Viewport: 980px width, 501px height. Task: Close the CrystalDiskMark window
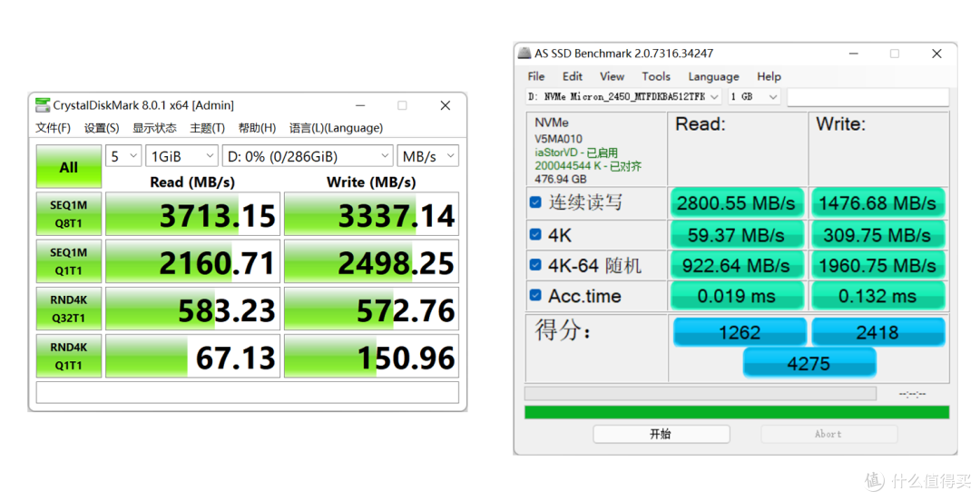(445, 105)
